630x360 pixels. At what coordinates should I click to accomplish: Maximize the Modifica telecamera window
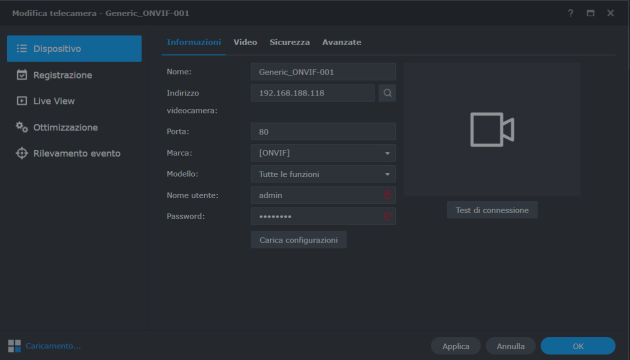pyautogui.click(x=590, y=13)
